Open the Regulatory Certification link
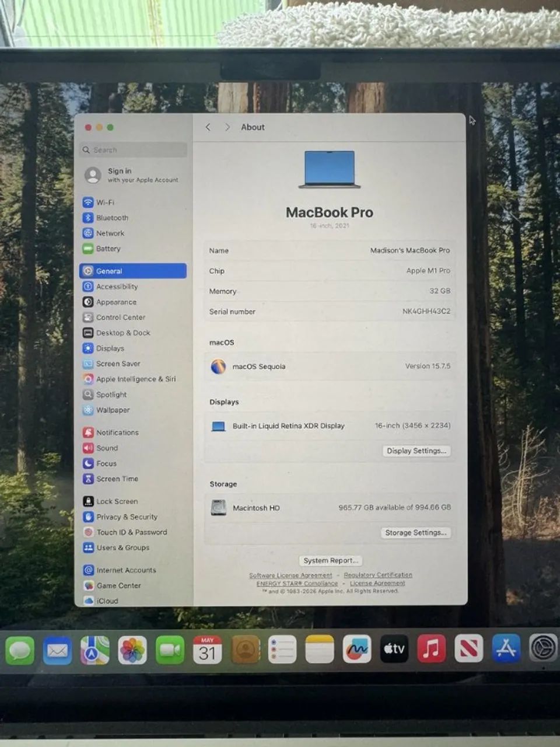The width and height of the screenshot is (560, 747). click(x=378, y=575)
